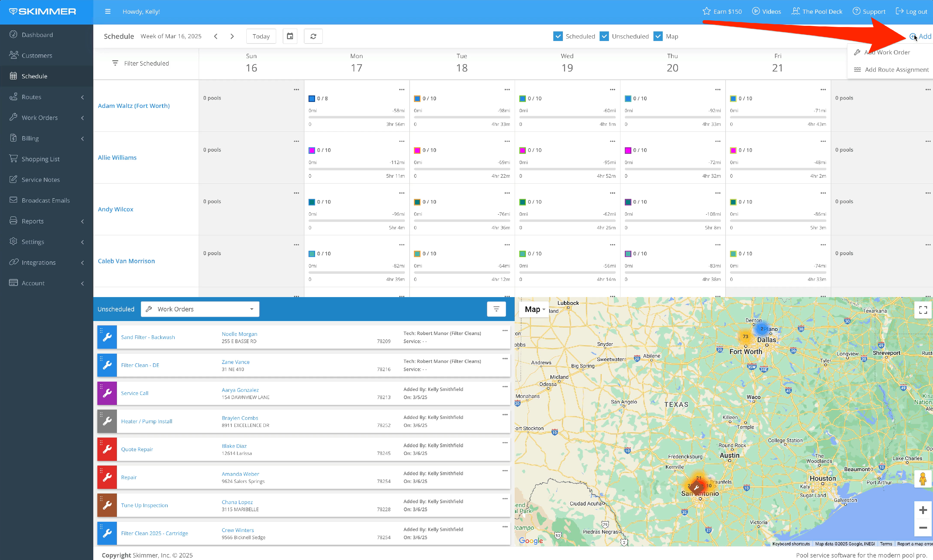Open the calendar date picker icon
933x560 pixels.
[x=290, y=36]
